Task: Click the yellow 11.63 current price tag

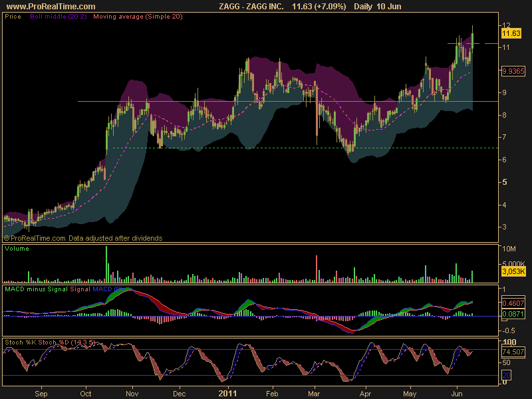Action: [x=511, y=33]
